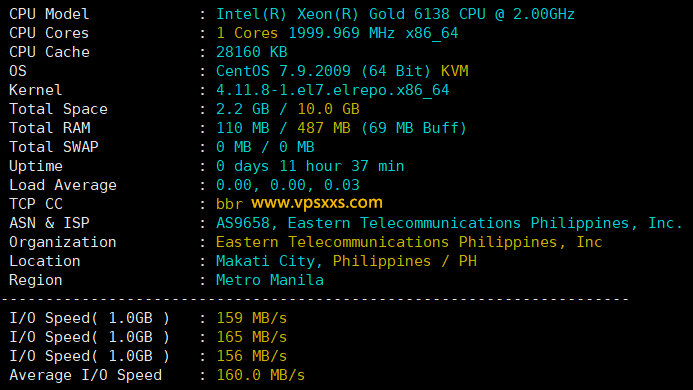Click the 'CPU Cache' label
This screenshot has width=693, height=390.
(x=49, y=52)
